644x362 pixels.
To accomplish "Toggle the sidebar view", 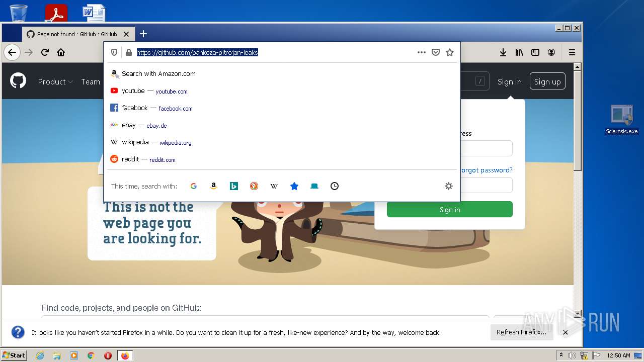I will coord(535,52).
